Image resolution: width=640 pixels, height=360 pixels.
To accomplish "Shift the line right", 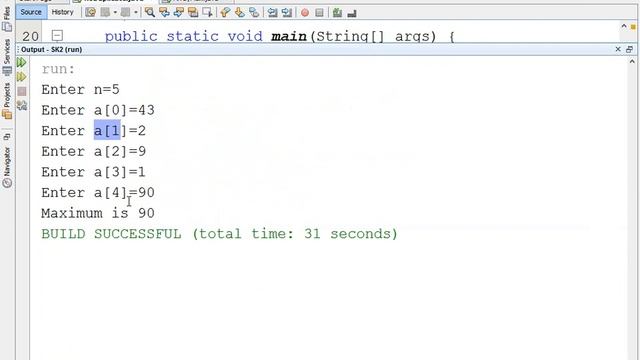I will click(287, 13).
